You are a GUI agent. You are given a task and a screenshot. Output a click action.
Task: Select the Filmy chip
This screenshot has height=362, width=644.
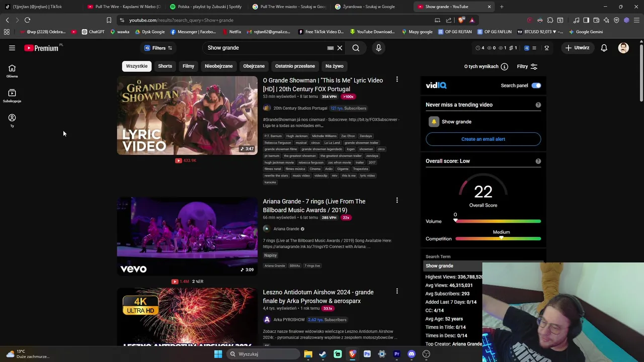(x=188, y=66)
